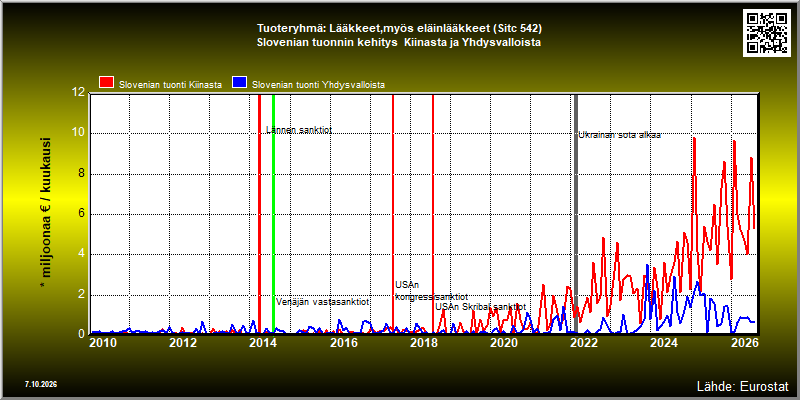Click the Lähde: Eurostat source text
Screen dimensions: 800x400
[x=742, y=385]
